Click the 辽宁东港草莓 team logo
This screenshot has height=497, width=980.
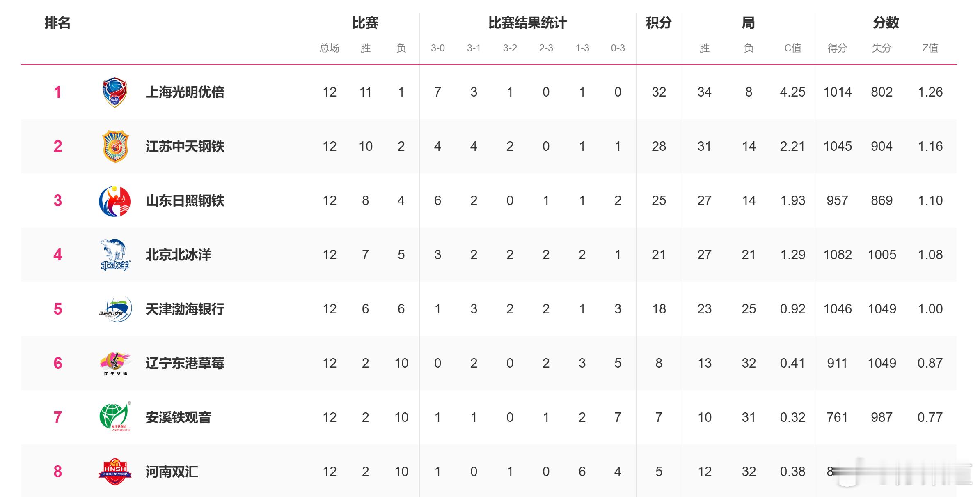tap(115, 363)
